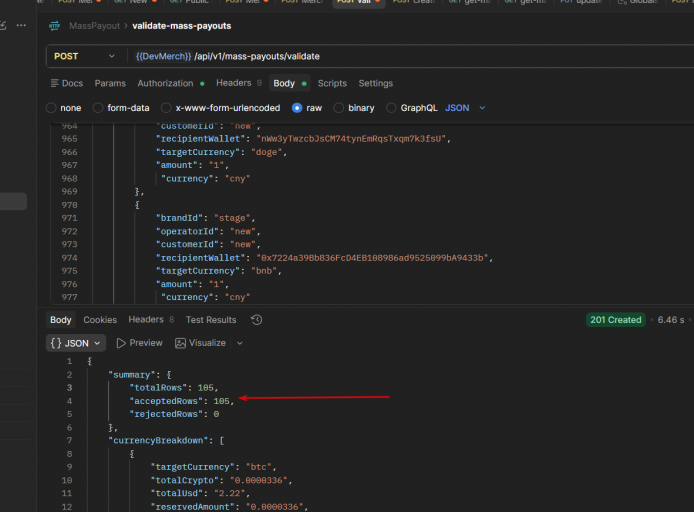Click the rejectedRows line in response
The width and height of the screenshot is (694, 512).
(174, 414)
